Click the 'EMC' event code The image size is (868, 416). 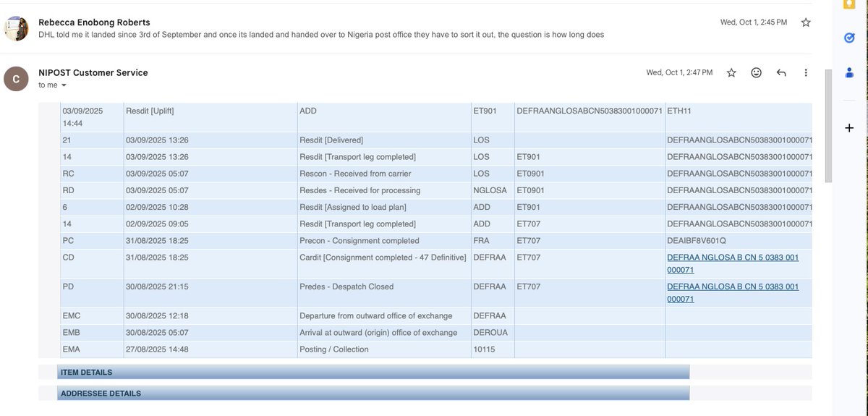72,315
